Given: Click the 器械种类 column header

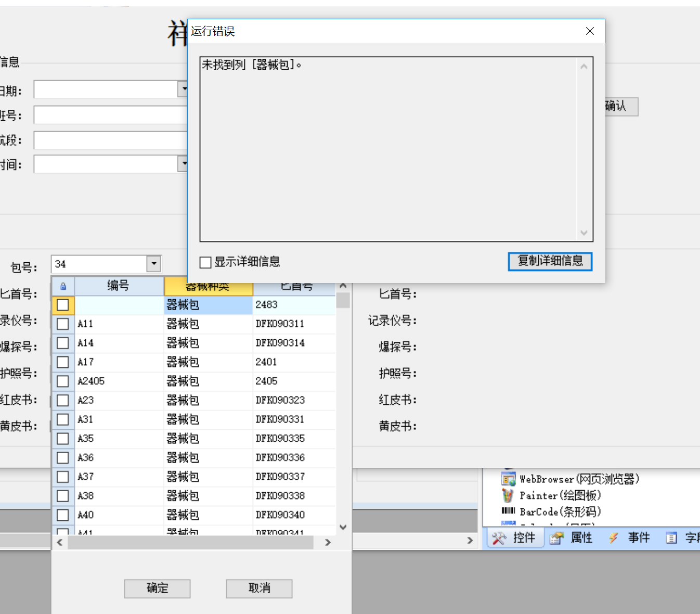Looking at the screenshot, I should [208, 289].
